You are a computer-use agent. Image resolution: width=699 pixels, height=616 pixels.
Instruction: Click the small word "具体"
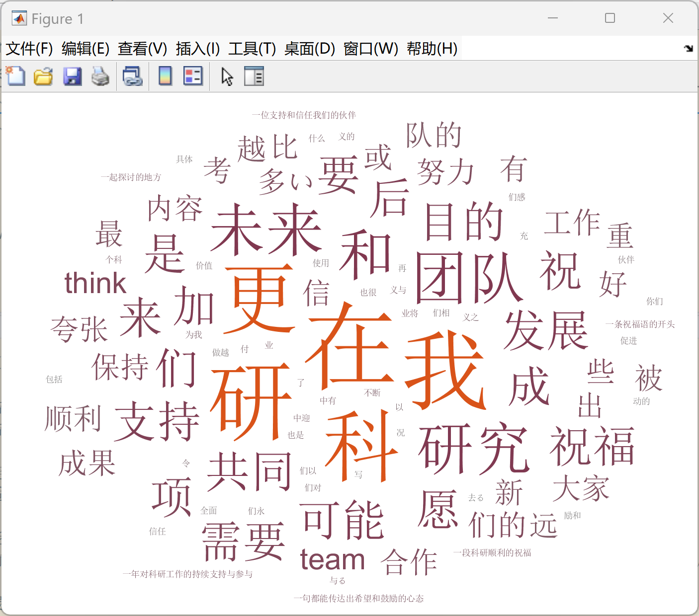[184, 159]
